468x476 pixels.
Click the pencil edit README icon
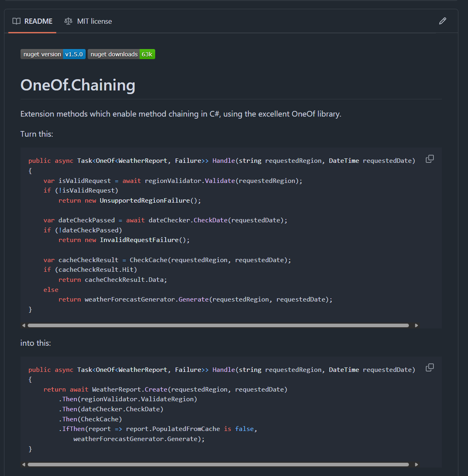coord(443,21)
